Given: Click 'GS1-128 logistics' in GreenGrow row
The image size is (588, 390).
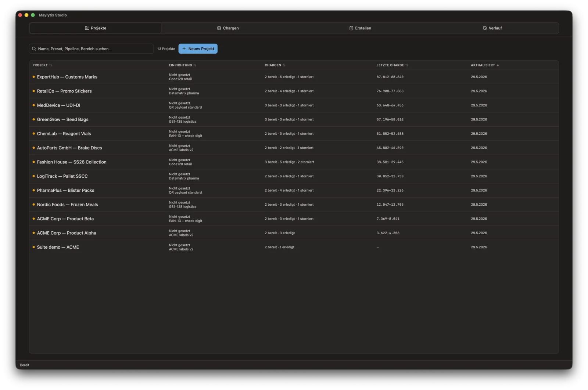Looking at the screenshot, I should coord(183,122).
